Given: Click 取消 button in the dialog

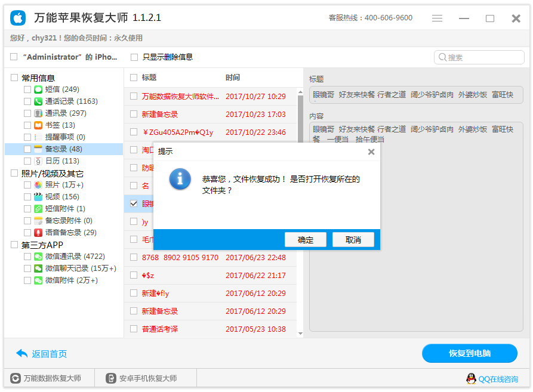Looking at the screenshot, I should tap(353, 240).
